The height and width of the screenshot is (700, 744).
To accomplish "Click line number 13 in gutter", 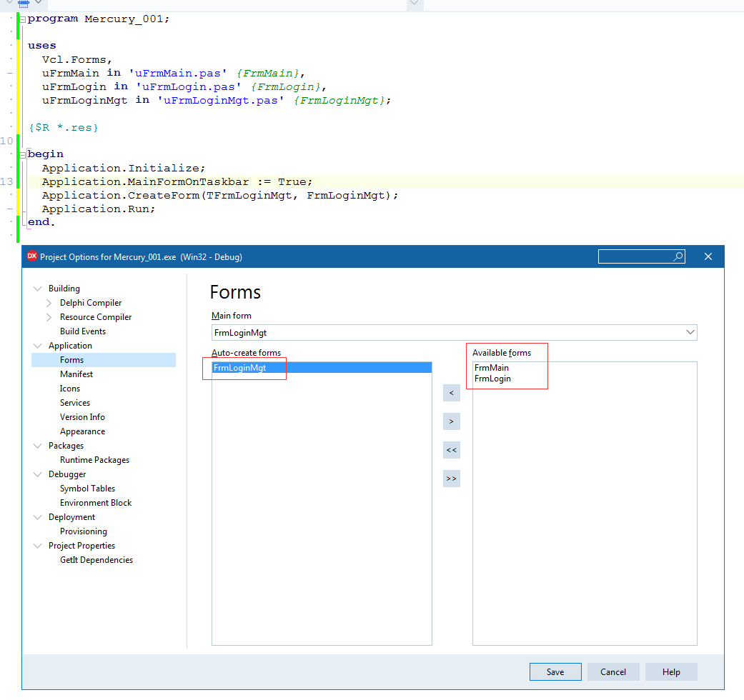I will [6, 181].
